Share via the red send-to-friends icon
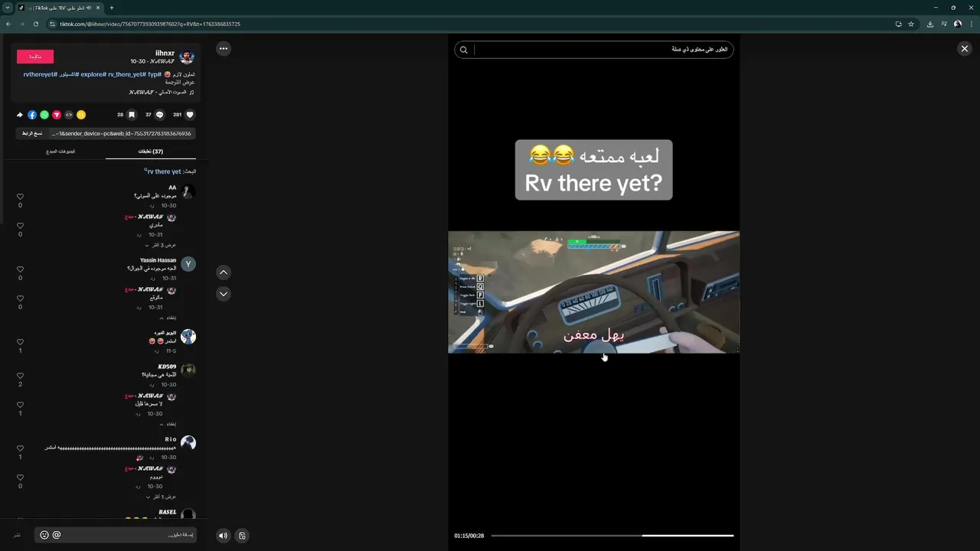Screen dimensions: 980x551 [x=57, y=115]
